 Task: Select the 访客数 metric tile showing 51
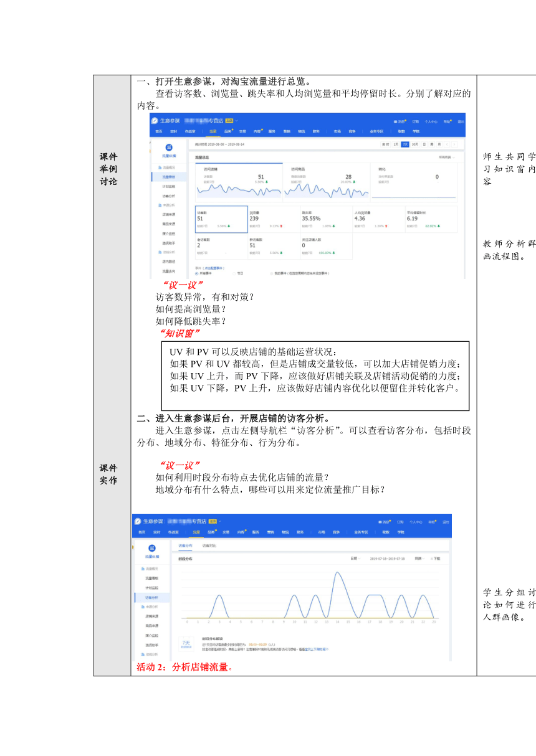pyautogui.click(x=222, y=219)
